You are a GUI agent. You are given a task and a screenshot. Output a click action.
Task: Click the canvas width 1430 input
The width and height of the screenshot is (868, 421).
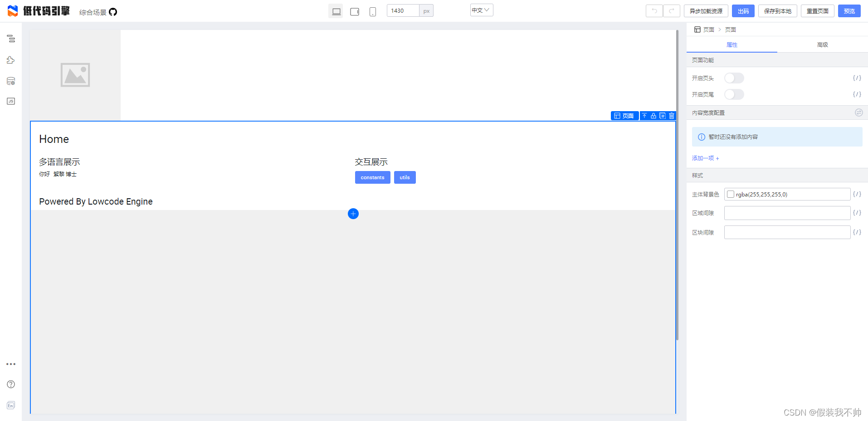(402, 10)
